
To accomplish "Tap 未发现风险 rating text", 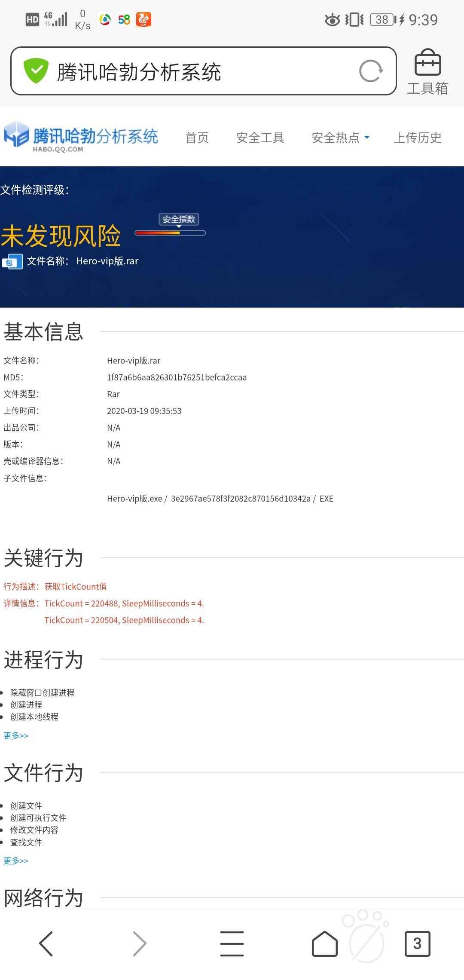I will (x=61, y=236).
